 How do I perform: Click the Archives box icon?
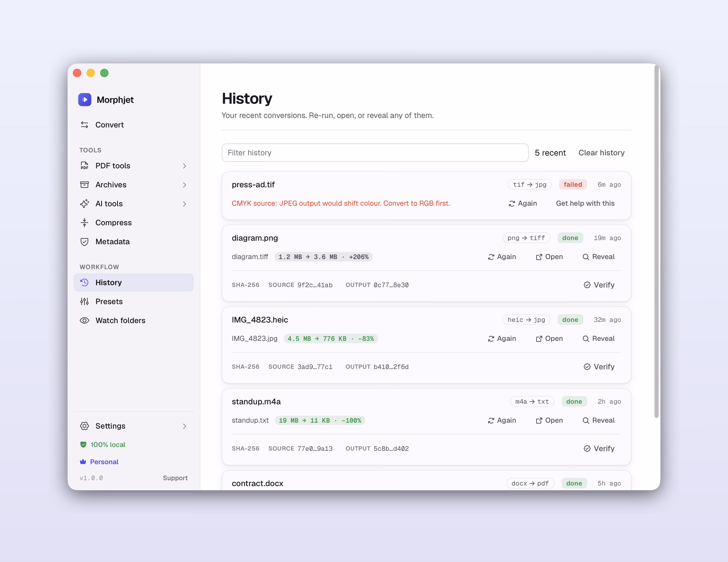click(x=85, y=185)
